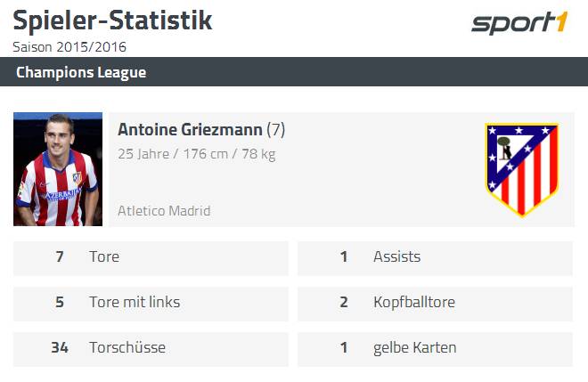Click jersey number (7) beside the name
The height and width of the screenshot is (382, 588).
pyautogui.click(x=275, y=130)
